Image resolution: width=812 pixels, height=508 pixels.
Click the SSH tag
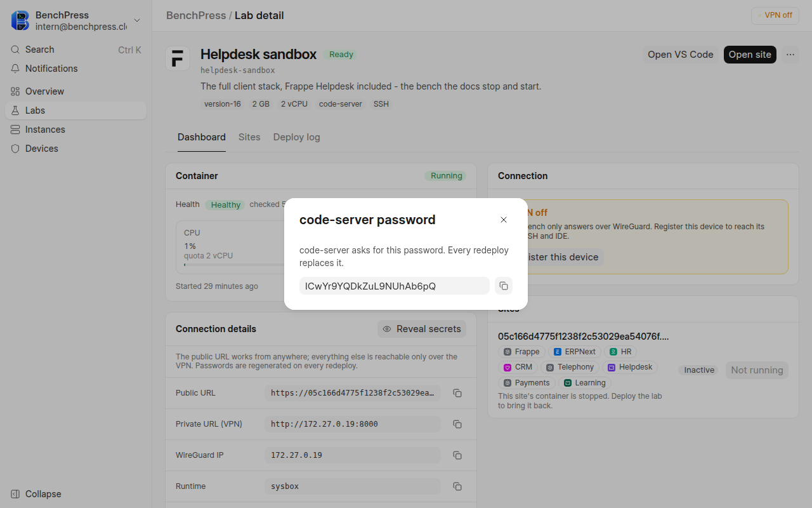click(x=381, y=104)
